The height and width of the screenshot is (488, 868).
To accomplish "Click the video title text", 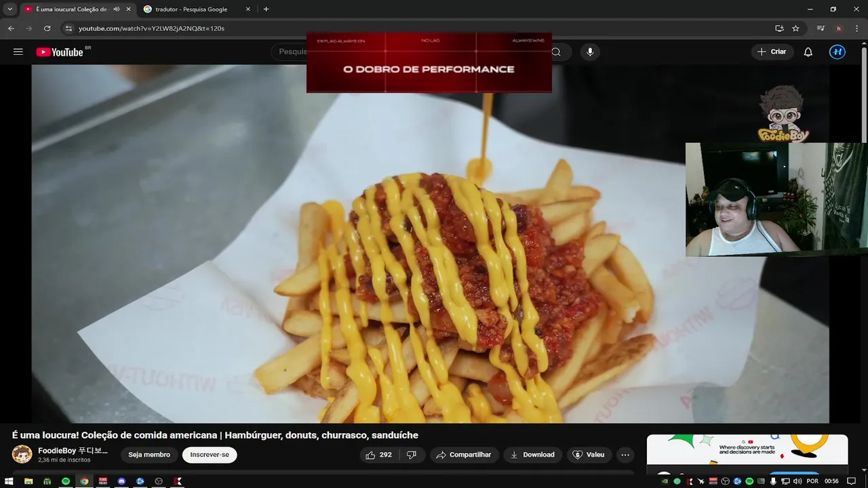I will click(x=215, y=435).
